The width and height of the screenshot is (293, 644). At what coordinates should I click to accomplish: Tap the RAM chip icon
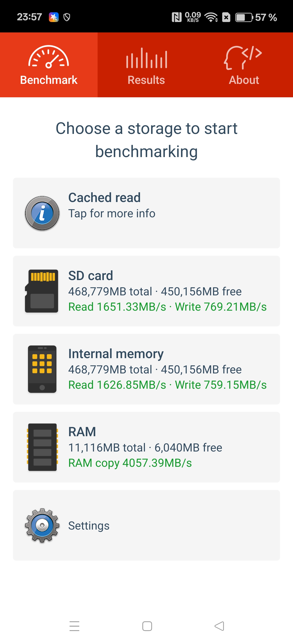click(x=42, y=447)
